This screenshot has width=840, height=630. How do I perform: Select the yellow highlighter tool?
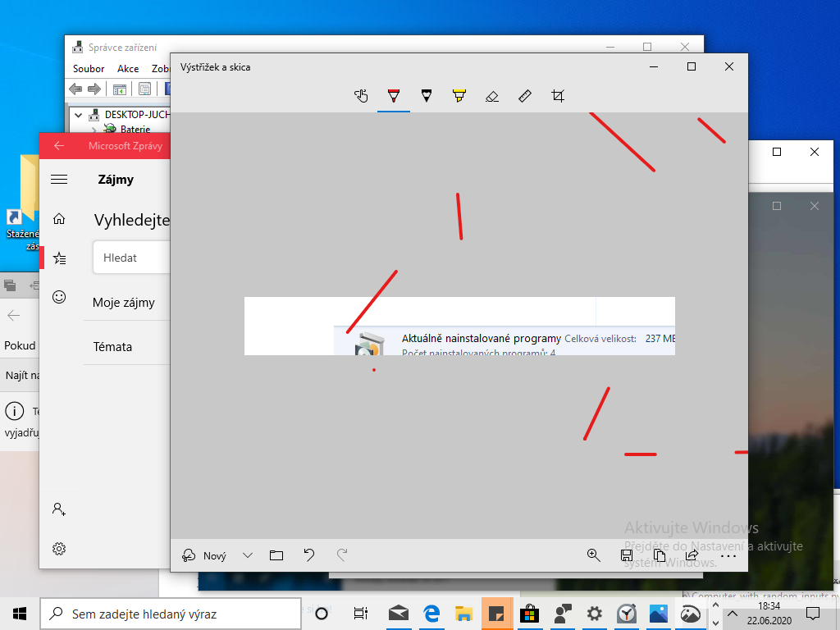tap(459, 96)
